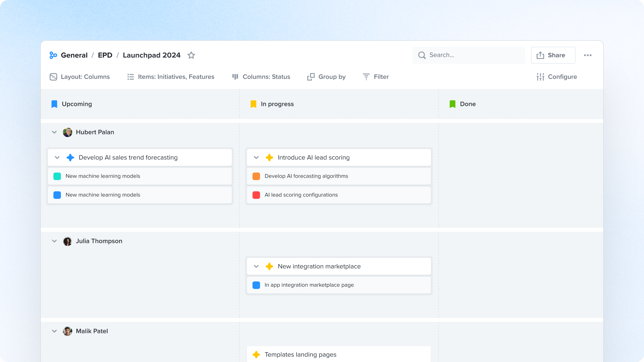
Task: Select the Columns: Status icon
Action: coord(235,77)
